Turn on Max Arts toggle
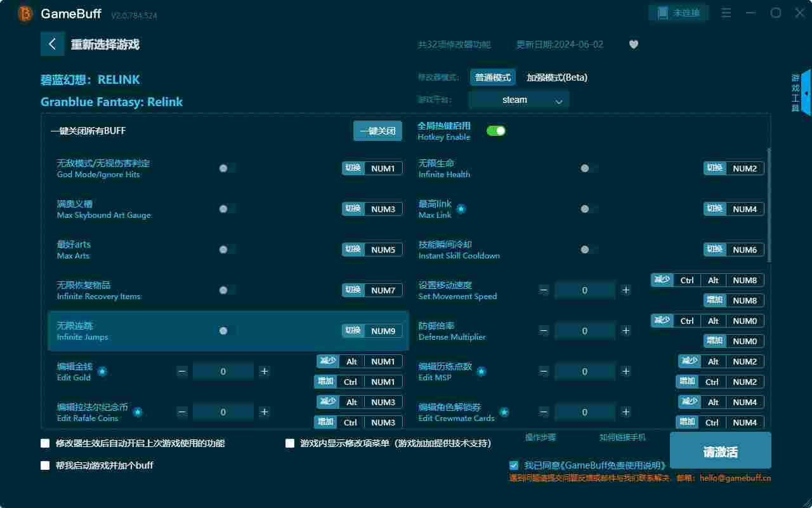812x508 pixels. point(226,250)
